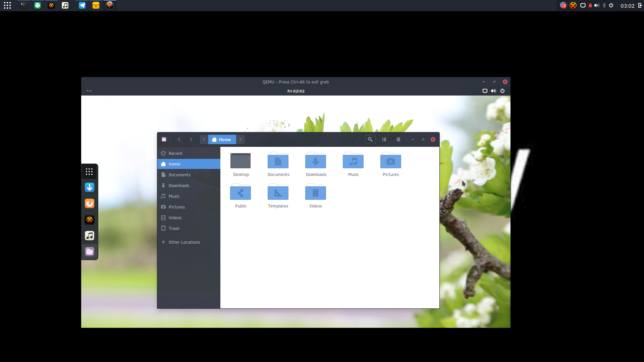The image size is (644, 362).
Task: Click the QEMU app icon in host taskbar
Action: point(110,5)
